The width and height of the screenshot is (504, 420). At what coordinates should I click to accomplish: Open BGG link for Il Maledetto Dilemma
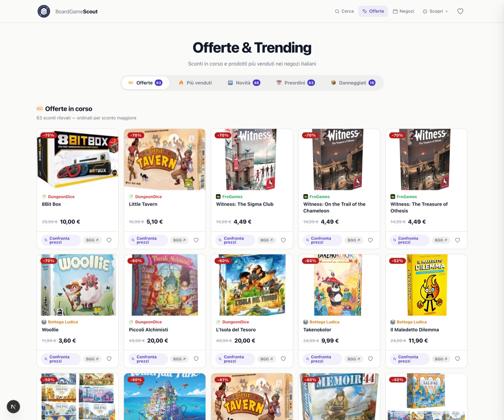441,359
